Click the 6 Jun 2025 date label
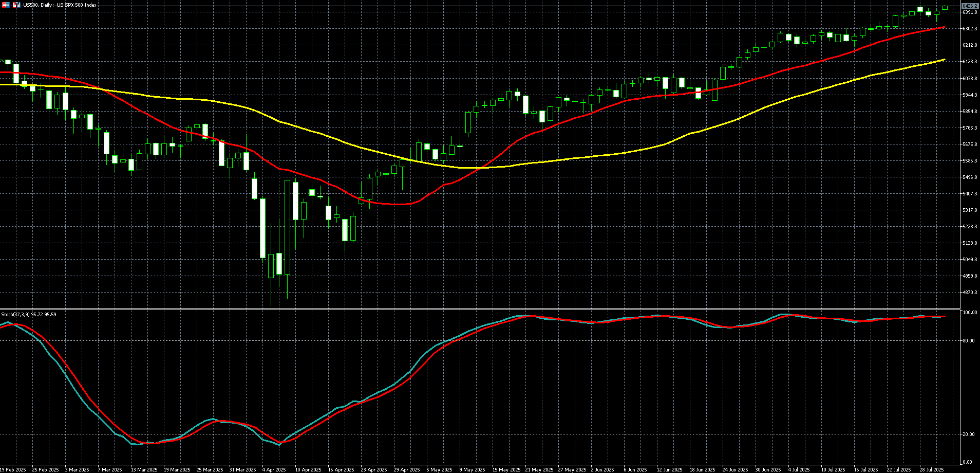This screenshot has width=980, height=473. tap(635, 469)
